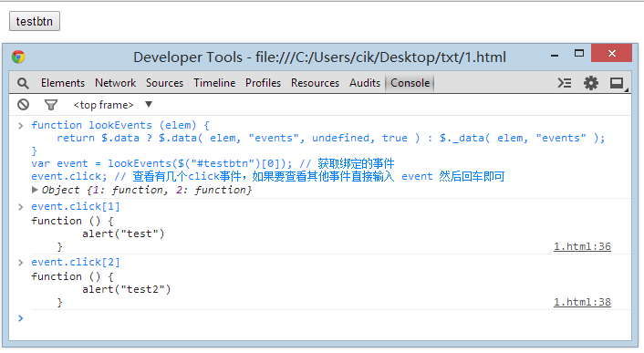
Task: Switch to the Elements tab
Action: point(63,83)
